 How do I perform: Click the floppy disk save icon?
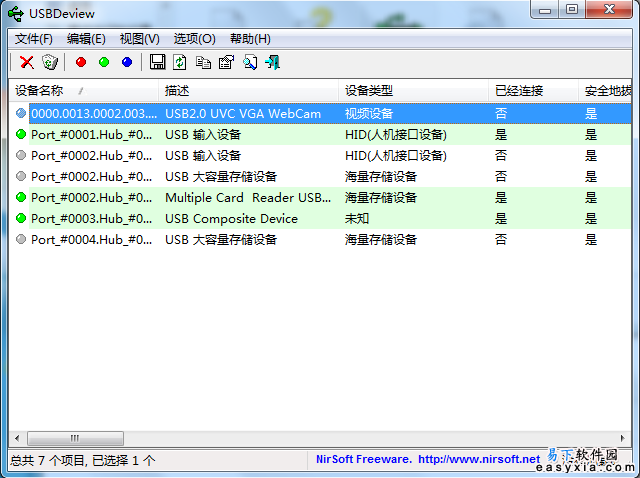pyautogui.click(x=157, y=62)
